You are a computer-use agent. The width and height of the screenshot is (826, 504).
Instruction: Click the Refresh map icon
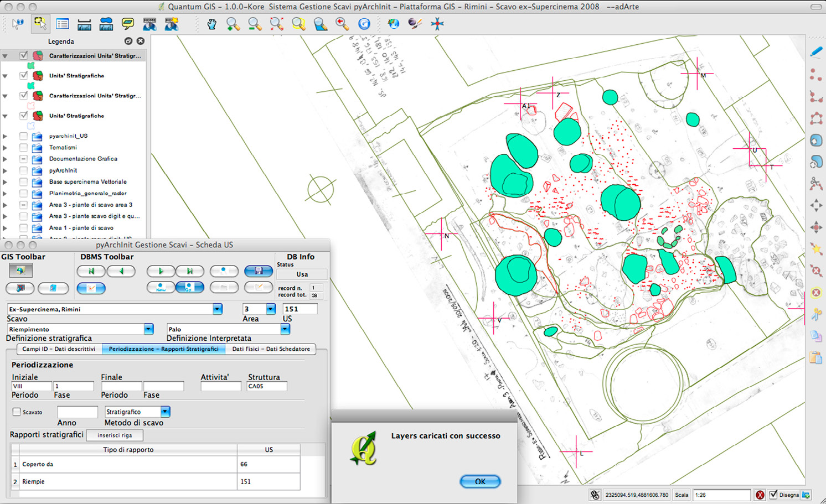364,24
